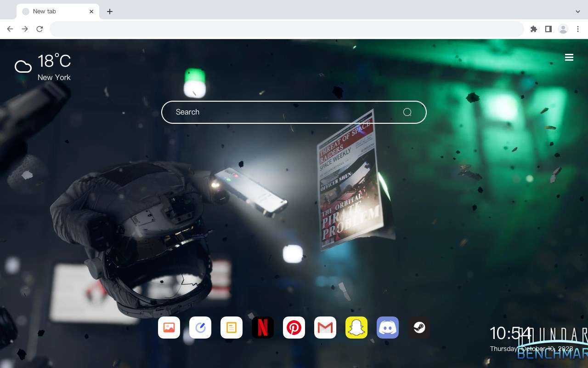Open a new tab with plus button
The width and height of the screenshot is (588, 368).
[109, 11]
